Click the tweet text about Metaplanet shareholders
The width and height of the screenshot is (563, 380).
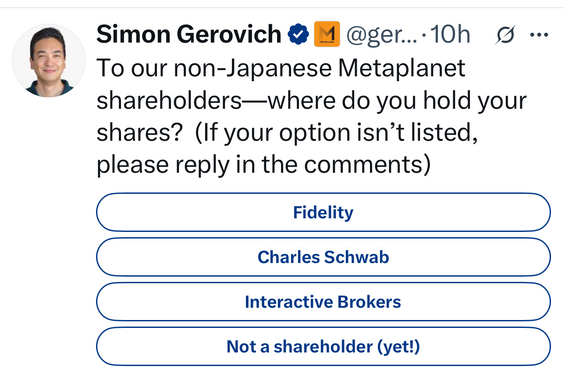[311, 116]
